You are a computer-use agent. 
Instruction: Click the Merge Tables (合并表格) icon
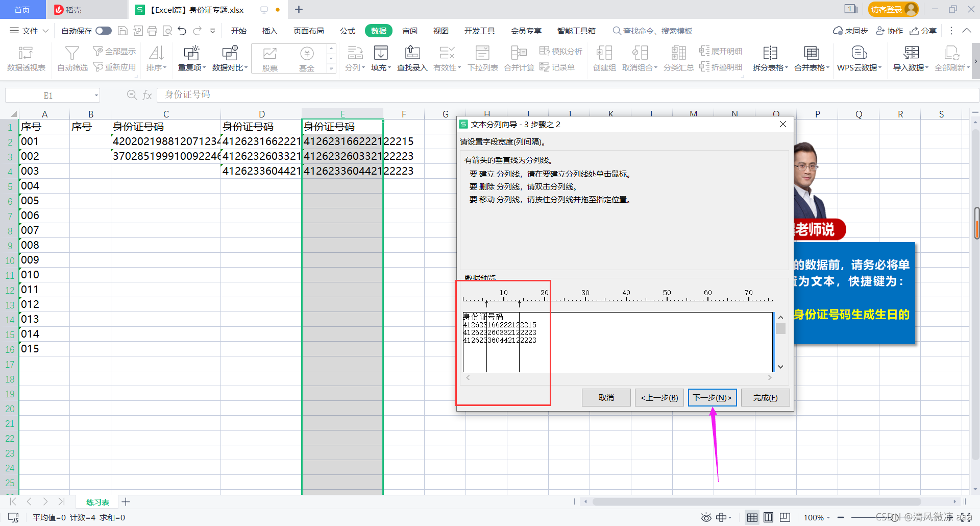(x=812, y=53)
